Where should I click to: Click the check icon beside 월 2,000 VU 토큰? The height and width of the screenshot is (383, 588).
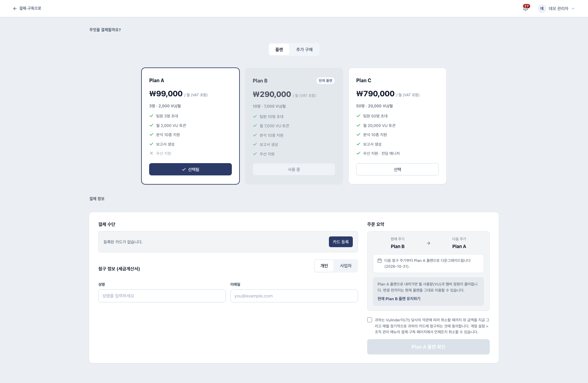pos(151,125)
